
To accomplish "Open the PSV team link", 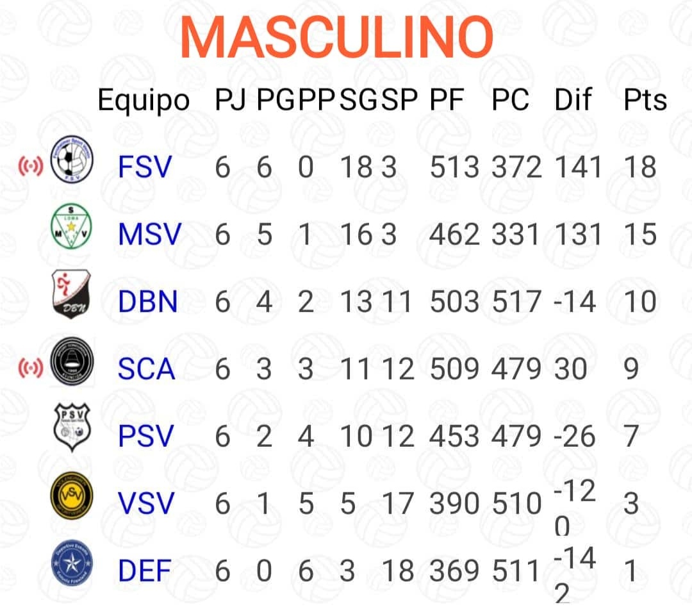I will pos(146,437).
